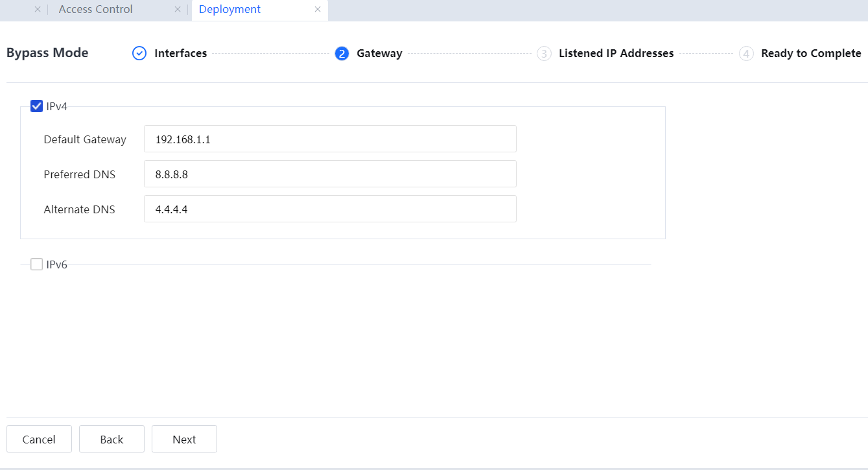Image resolution: width=868 pixels, height=470 pixels.
Task: Click the Gateway step number 2 icon
Action: click(342, 53)
